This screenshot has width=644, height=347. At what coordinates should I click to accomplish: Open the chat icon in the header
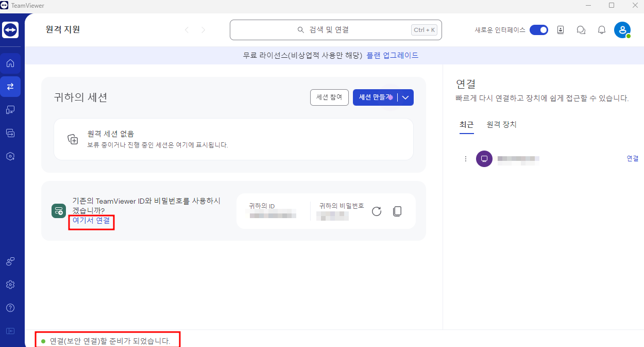[581, 29]
